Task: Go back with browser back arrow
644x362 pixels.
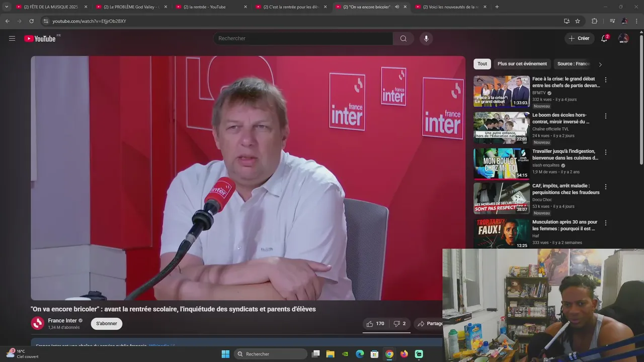Action: click(7, 21)
